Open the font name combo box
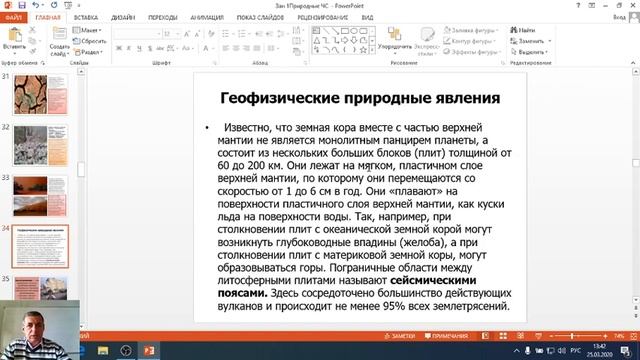 (138, 34)
